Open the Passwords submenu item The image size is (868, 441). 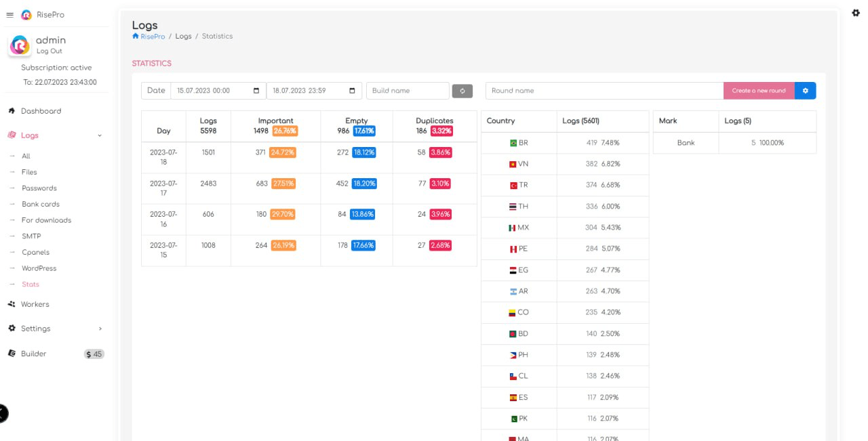click(39, 188)
